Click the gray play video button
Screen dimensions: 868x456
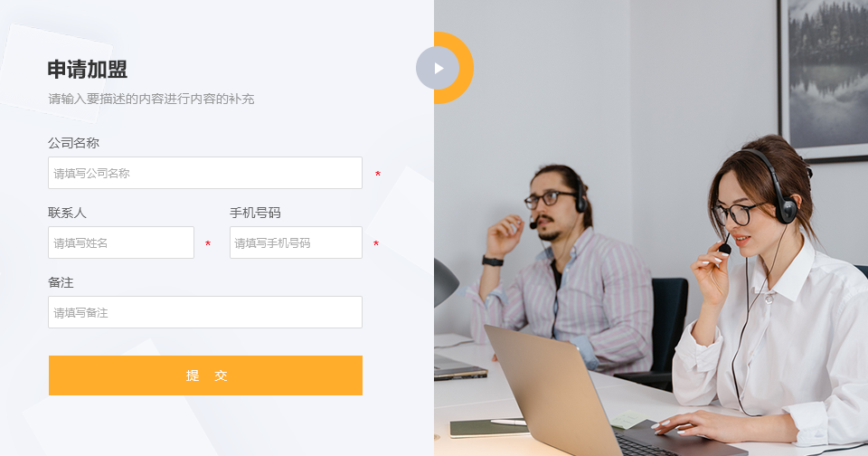pos(438,68)
